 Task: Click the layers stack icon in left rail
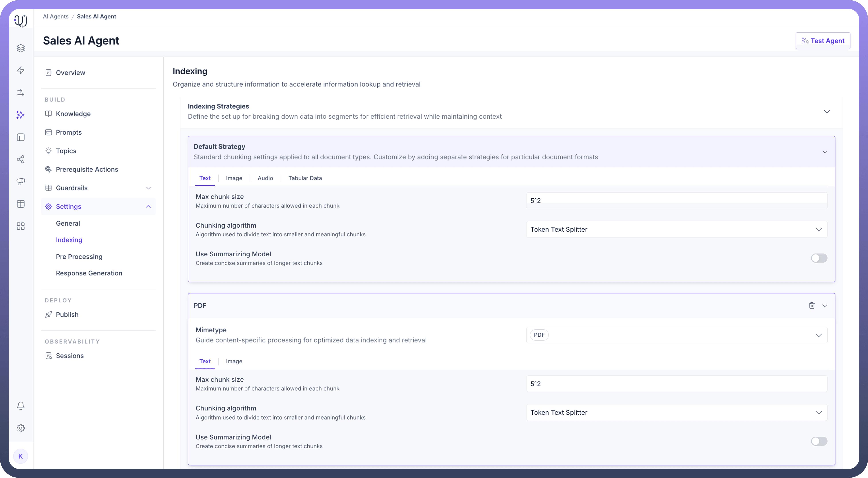click(21, 48)
